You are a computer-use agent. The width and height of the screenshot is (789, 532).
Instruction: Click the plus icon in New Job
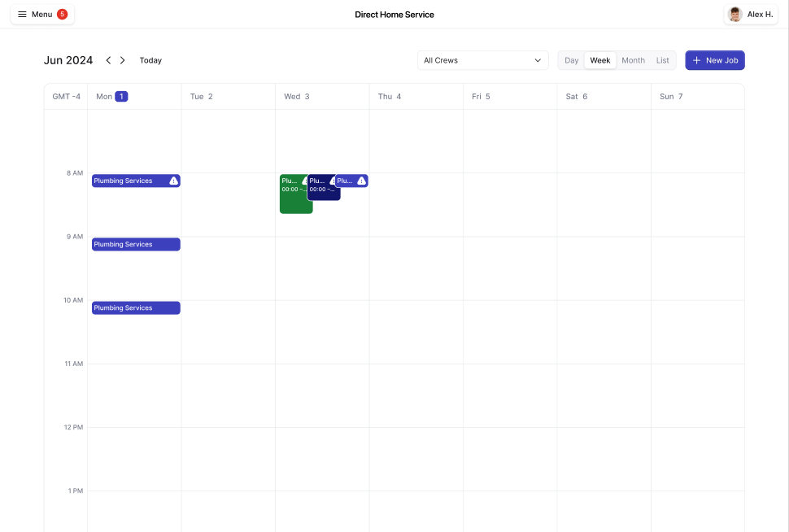click(x=696, y=60)
